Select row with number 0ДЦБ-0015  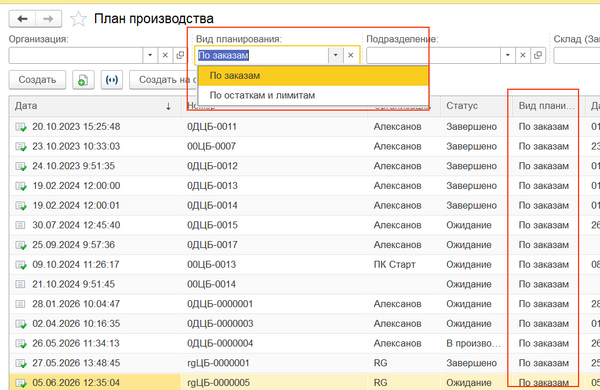(x=212, y=225)
